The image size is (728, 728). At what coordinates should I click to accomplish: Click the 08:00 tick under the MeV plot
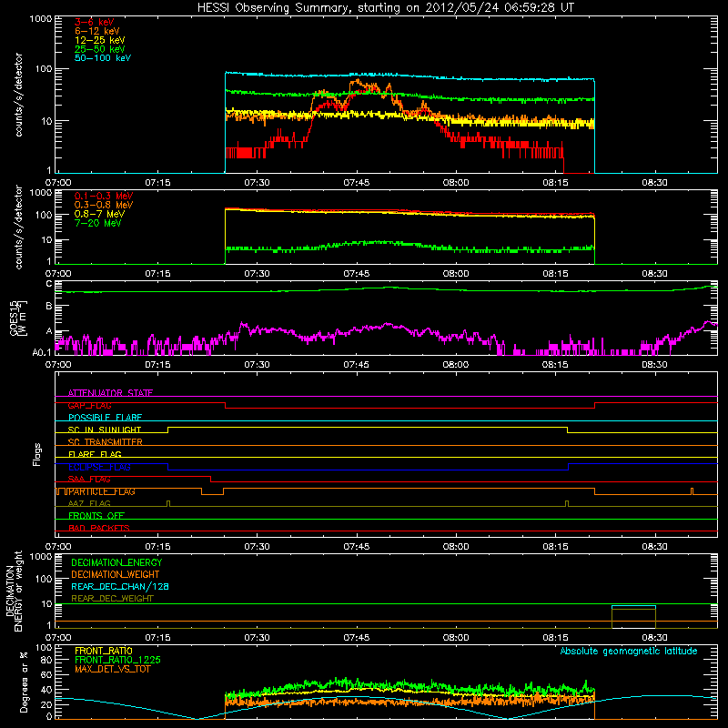click(x=456, y=274)
